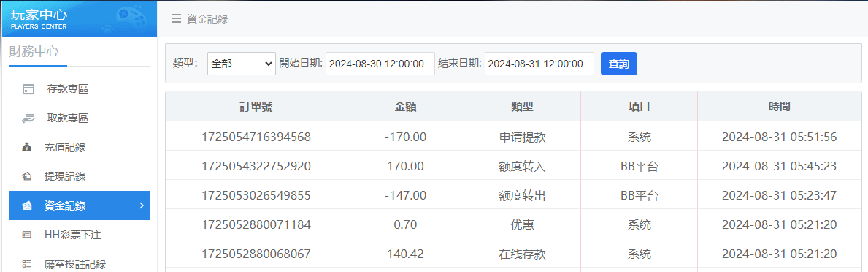The image size is (868, 272).
Task: Click the 存款專區 card icon
Action: coord(28,89)
